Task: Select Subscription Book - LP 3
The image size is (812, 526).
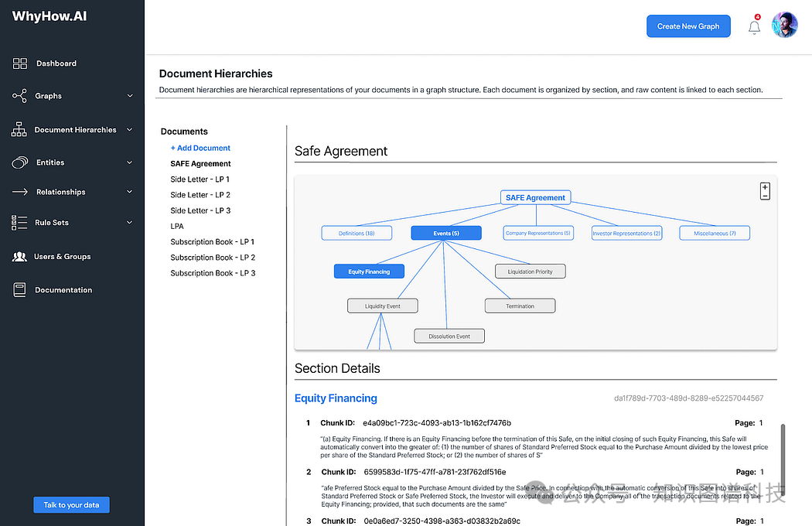Action: coord(213,273)
